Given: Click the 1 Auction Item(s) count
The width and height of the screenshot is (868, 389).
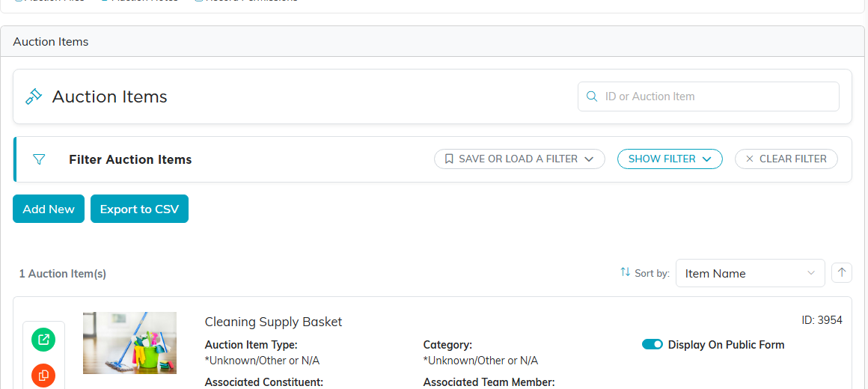Looking at the screenshot, I should pos(63,273).
